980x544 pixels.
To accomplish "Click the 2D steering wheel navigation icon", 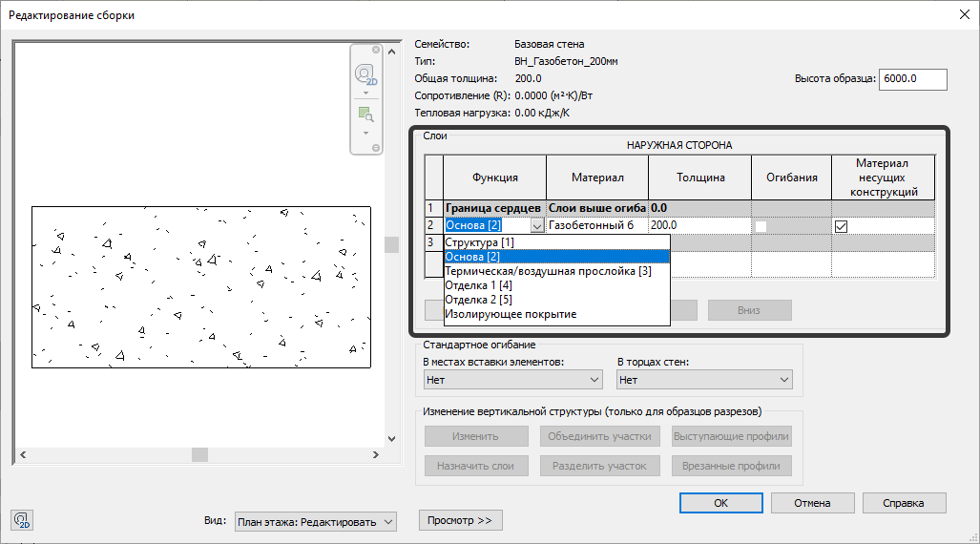I will [365, 74].
